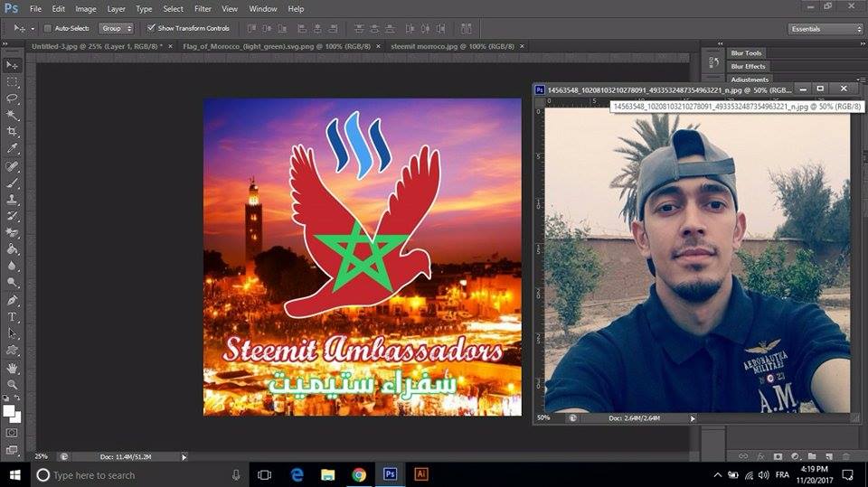Viewport: 868px width, 487px height.
Task: Select the Rectangular Marquee tool
Action: click(x=12, y=82)
